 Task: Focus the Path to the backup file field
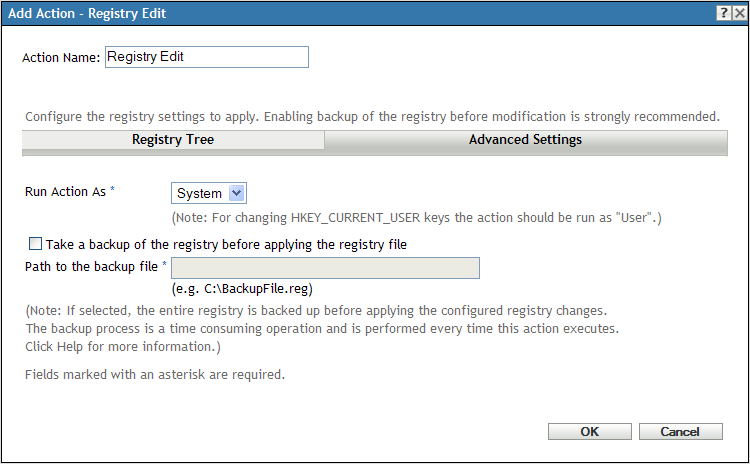(326, 268)
